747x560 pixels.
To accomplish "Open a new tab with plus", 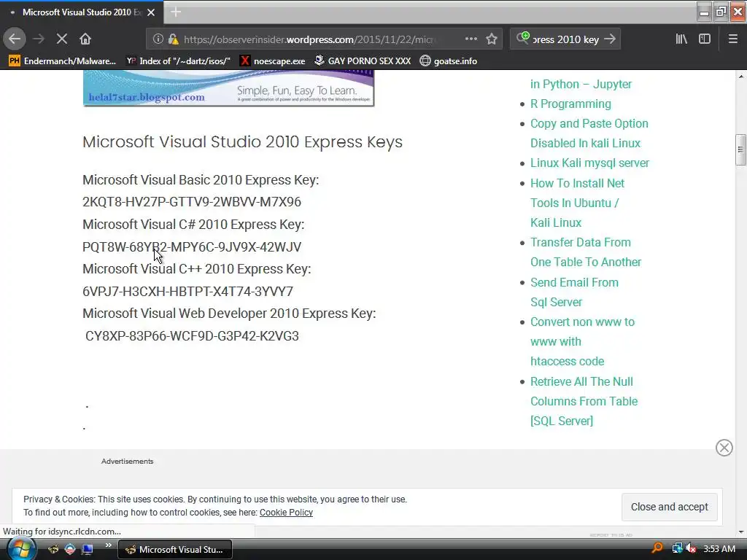I will pyautogui.click(x=176, y=12).
